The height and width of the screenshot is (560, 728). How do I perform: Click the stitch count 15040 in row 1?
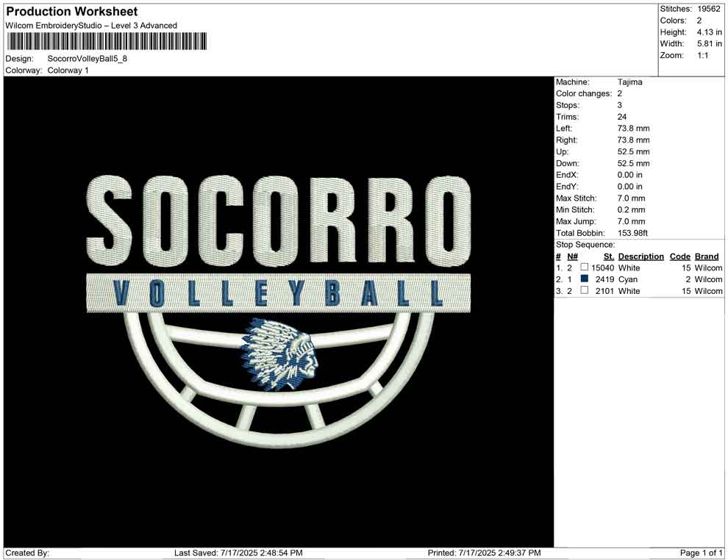(603, 268)
